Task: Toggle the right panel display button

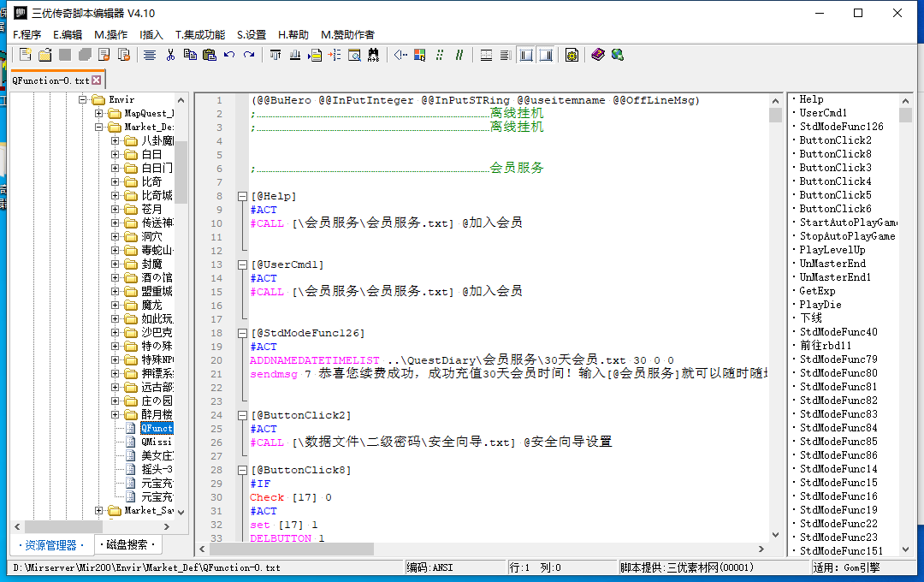Action: click(546, 55)
